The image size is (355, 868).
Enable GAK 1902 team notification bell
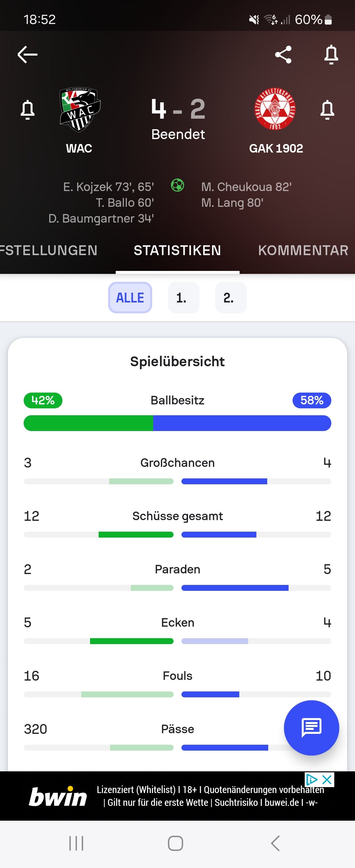point(327,110)
